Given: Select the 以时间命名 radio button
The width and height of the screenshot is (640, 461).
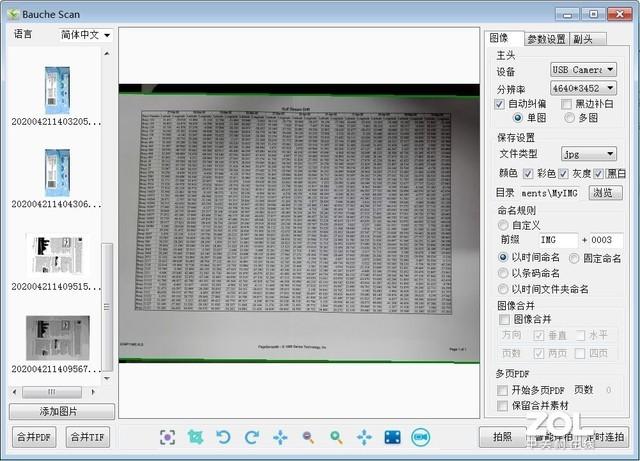Looking at the screenshot, I should (503, 257).
